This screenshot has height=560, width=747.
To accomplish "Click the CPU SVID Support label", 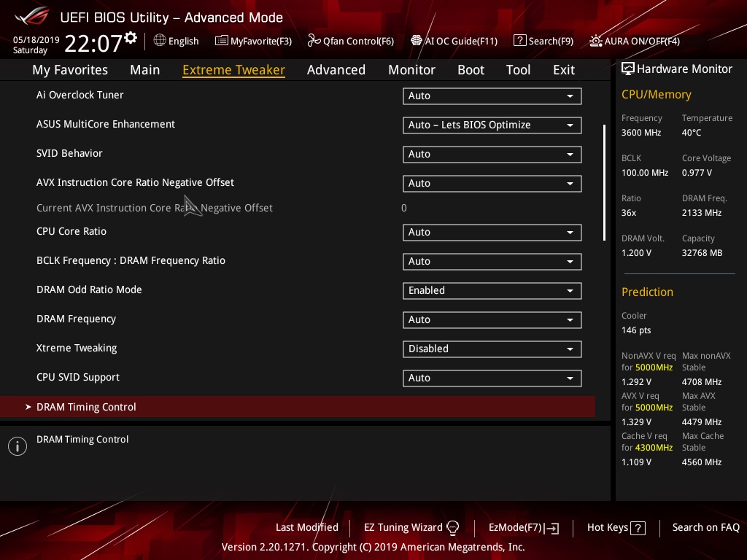I will 78,377.
